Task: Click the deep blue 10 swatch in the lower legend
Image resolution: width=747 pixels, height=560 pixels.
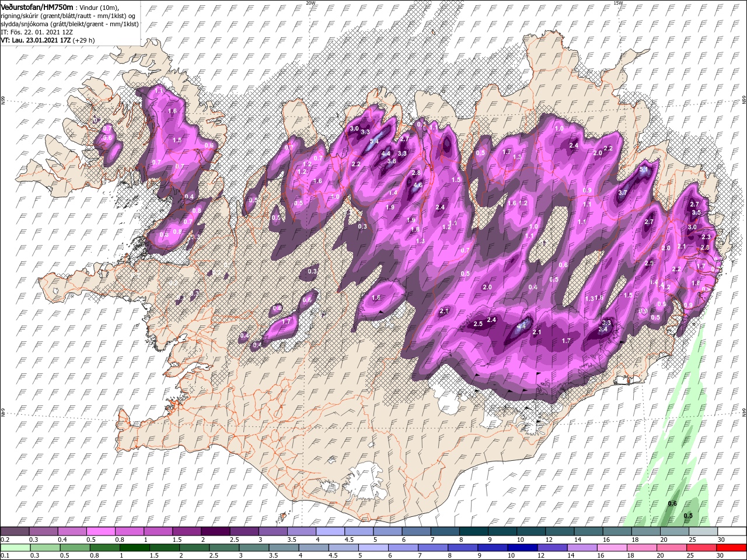Action: 522,547
